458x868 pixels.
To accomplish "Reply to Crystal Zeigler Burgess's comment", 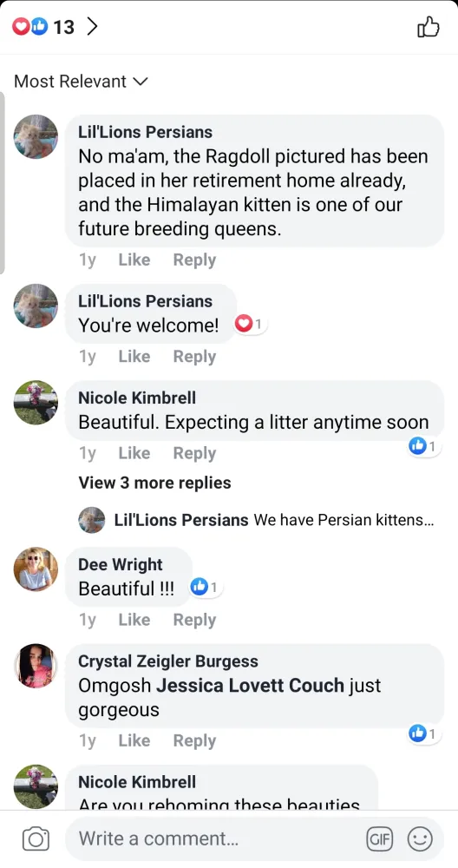I will point(194,740).
